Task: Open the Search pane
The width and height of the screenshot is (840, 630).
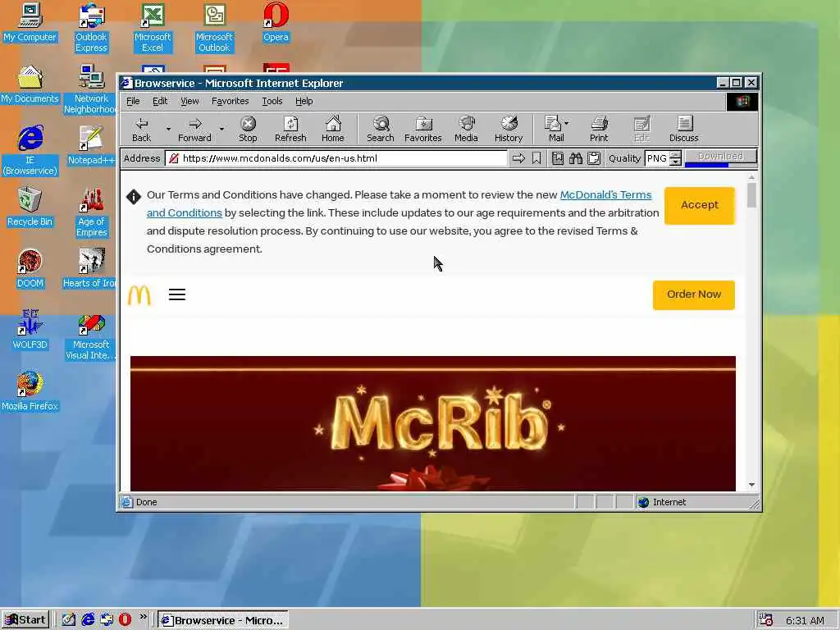Action: point(381,130)
